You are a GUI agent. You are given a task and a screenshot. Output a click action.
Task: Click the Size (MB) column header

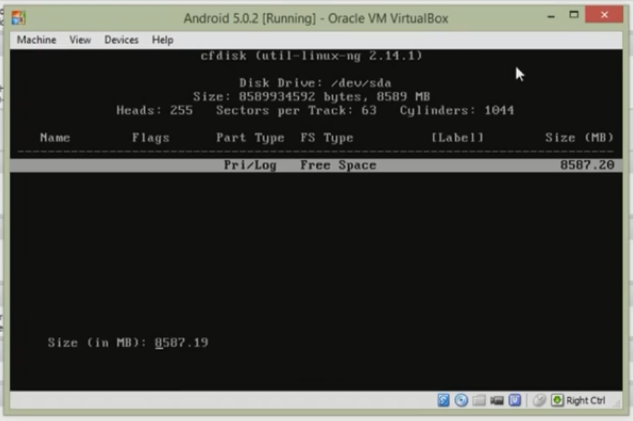579,138
